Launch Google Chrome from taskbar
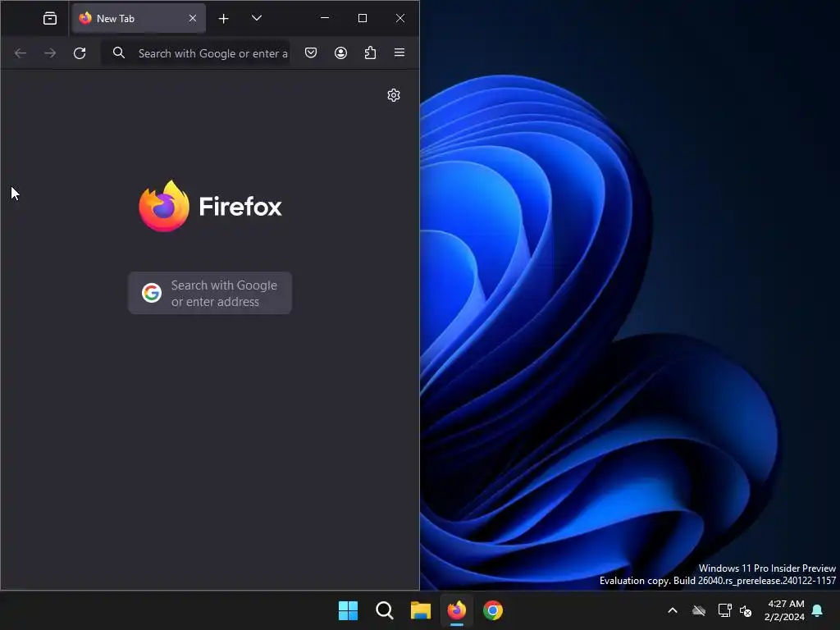The width and height of the screenshot is (840, 630). pyautogui.click(x=493, y=610)
